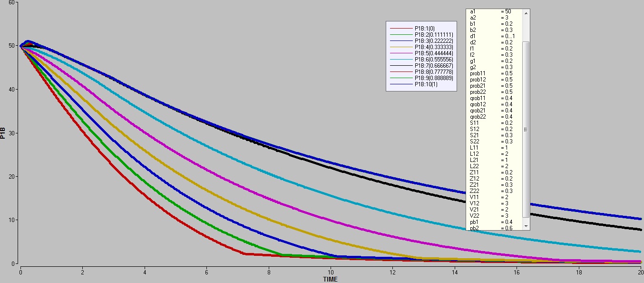Click the scroll up arrow in parameter list

[526, 13]
